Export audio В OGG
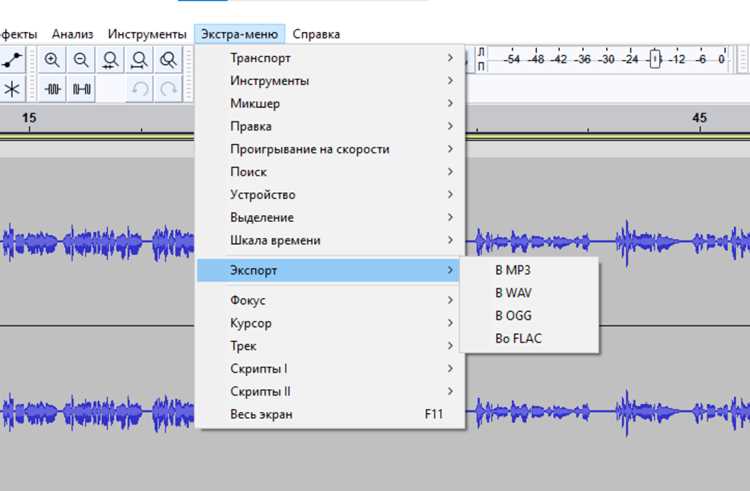Image resolution: width=750 pixels, height=491 pixels. click(x=529, y=316)
